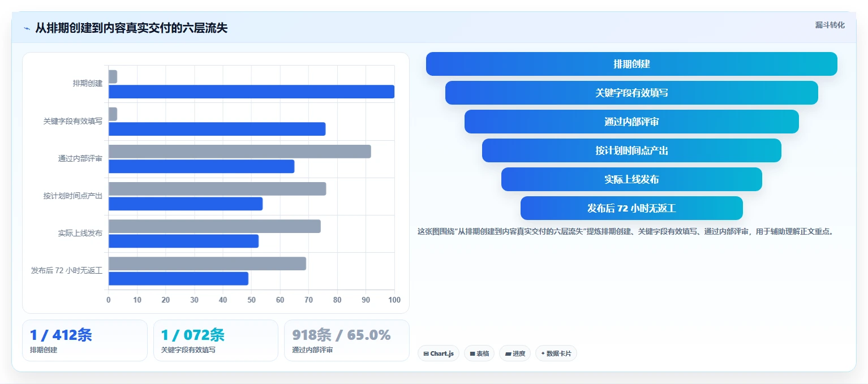Screen dimensions: 868x384
Task: Open the 1 / 412条 stat card
Action: [85, 340]
